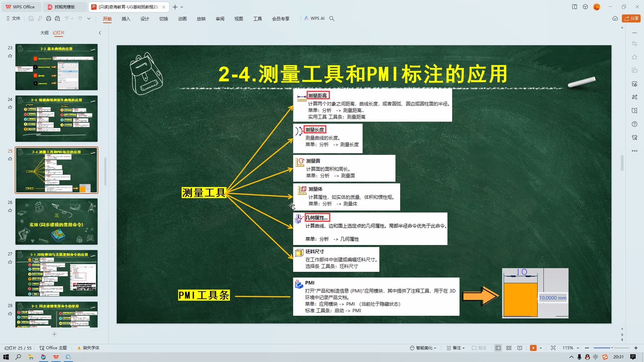Screen dimensions: 644x362
Task: Open print preview icon next to Print
Action: [x=57, y=18]
